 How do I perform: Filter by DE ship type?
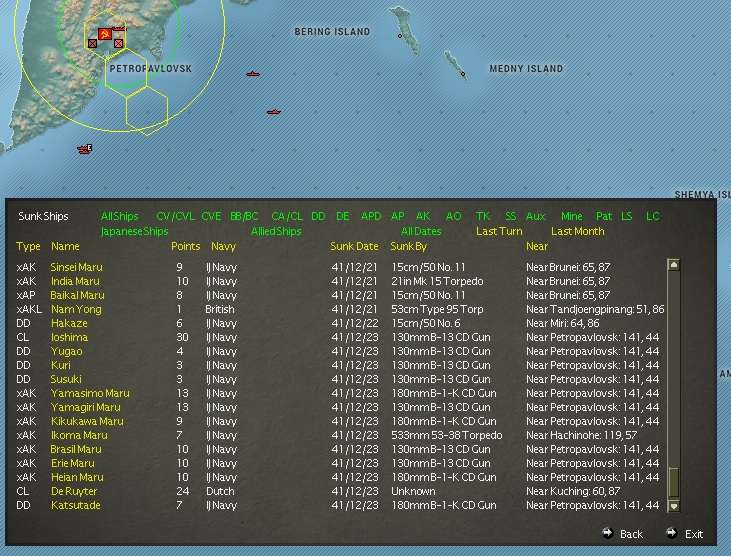(343, 216)
